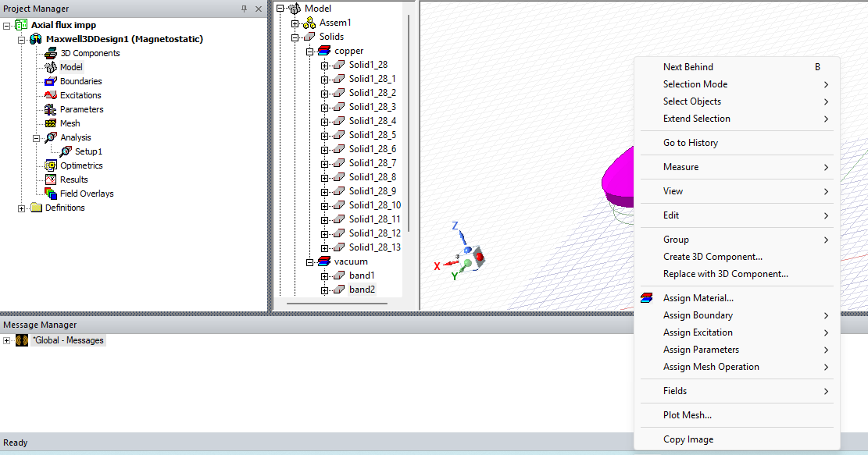Click the Model icon in Project Manager
868x455 pixels.
(50, 67)
